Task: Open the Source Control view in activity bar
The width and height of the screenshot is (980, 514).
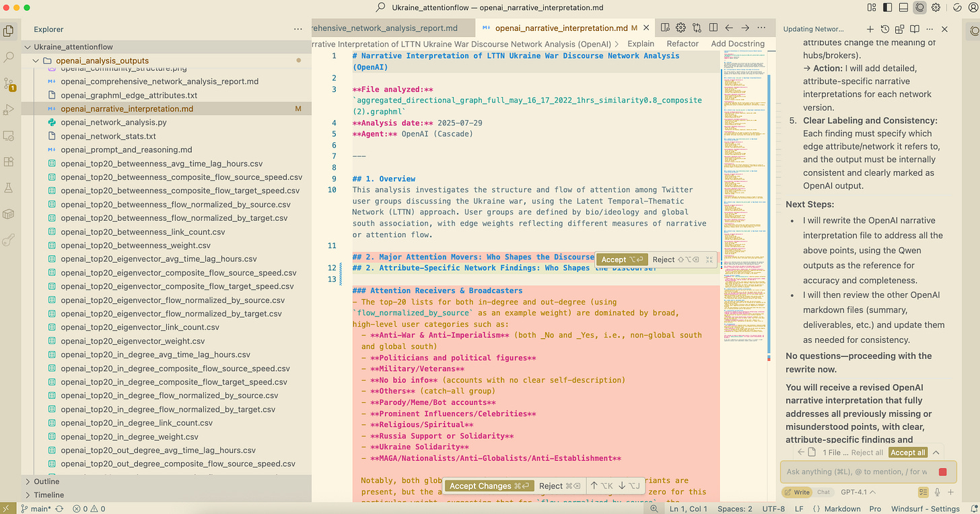Action: tap(9, 84)
